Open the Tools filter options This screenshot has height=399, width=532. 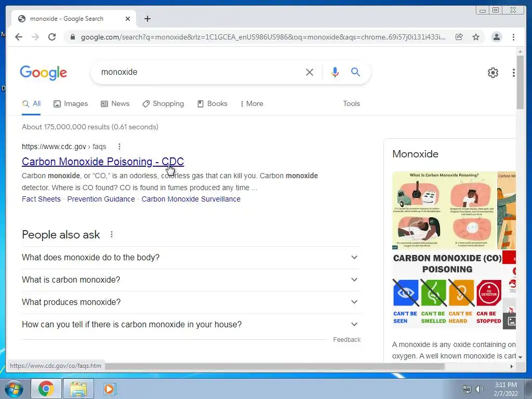tap(351, 104)
